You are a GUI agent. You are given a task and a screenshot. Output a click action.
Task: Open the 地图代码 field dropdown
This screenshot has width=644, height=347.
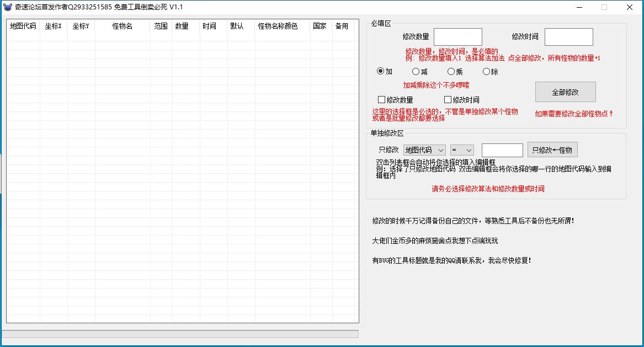425,150
